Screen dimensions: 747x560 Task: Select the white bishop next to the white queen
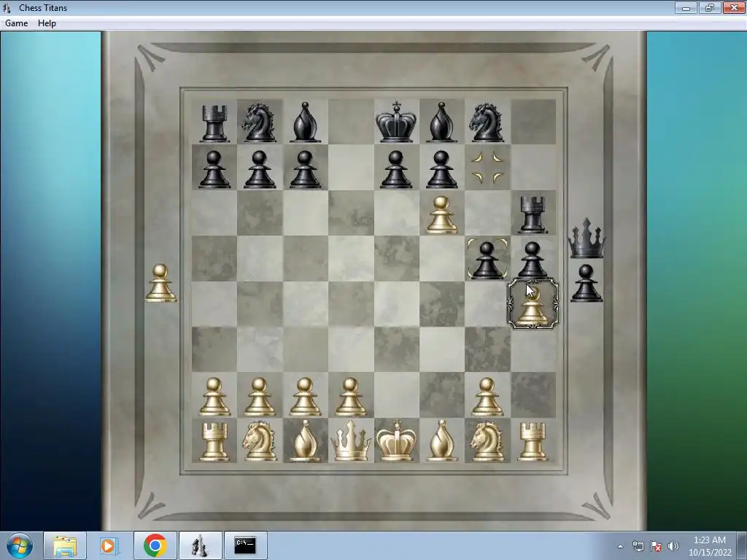coord(305,441)
